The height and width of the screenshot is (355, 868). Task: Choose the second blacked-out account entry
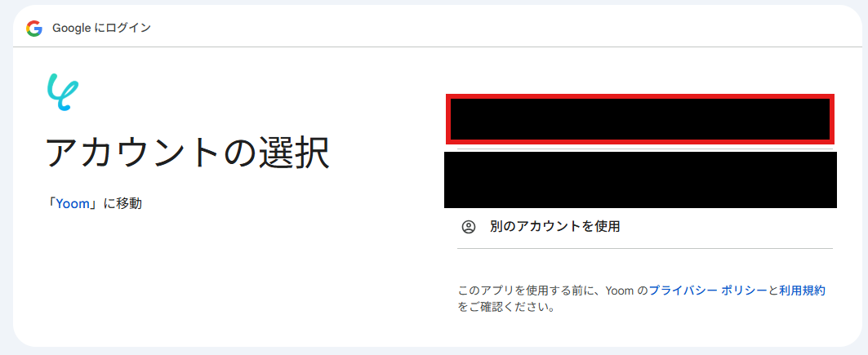click(640, 180)
